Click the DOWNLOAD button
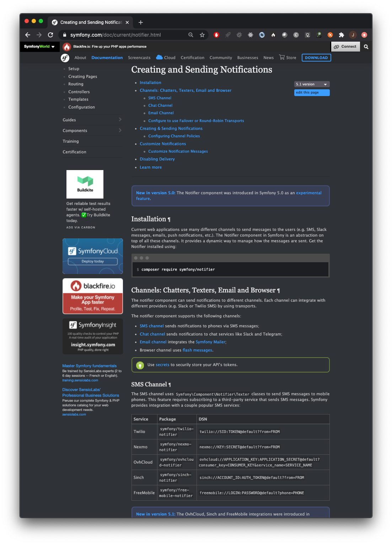The height and width of the screenshot is (544, 392). pos(316,58)
